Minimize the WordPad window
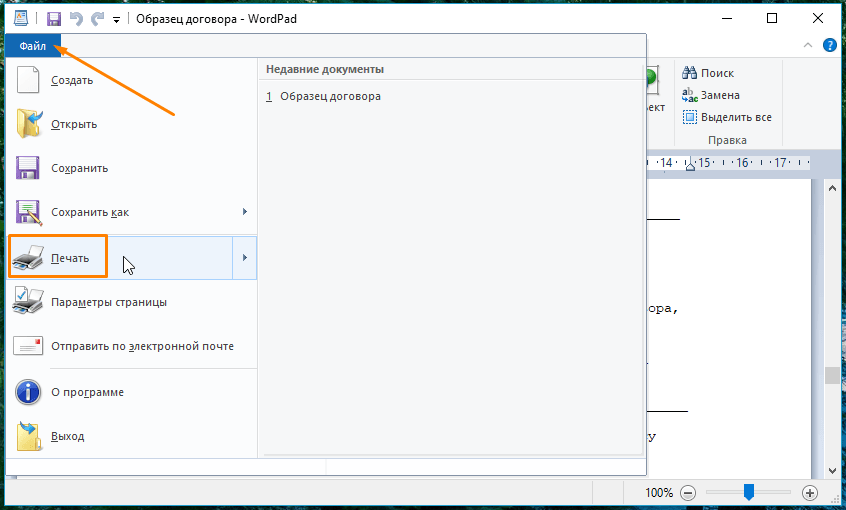 tap(727, 18)
